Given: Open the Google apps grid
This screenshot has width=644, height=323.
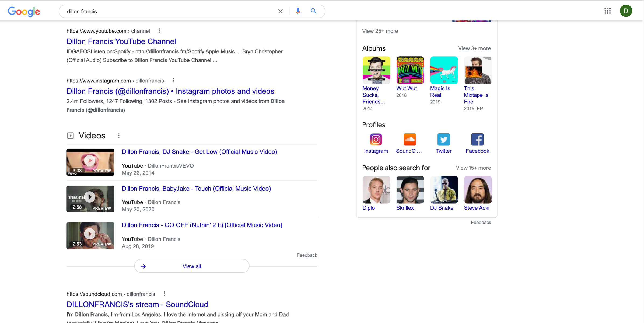Looking at the screenshot, I should pyautogui.click(x=607, y=11).
